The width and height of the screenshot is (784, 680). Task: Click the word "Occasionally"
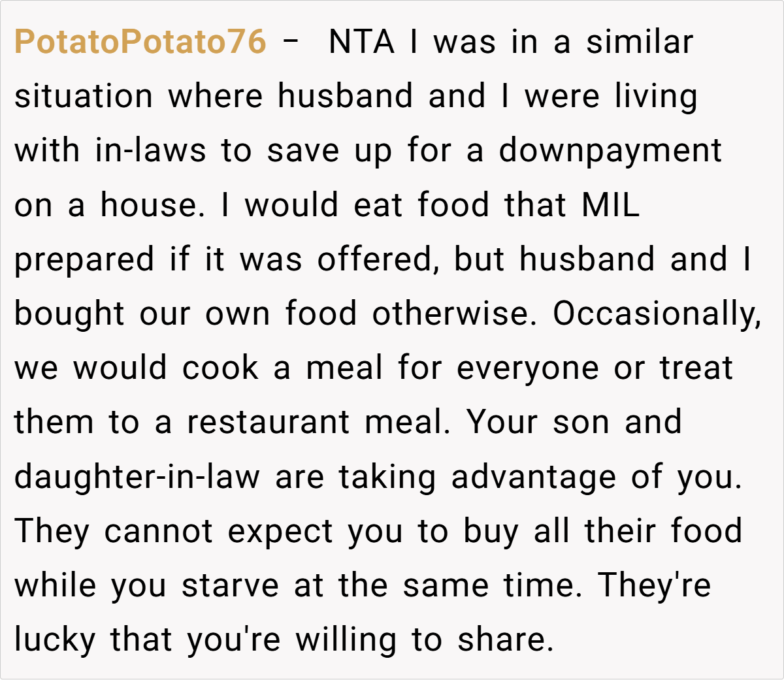click(657, 314)
